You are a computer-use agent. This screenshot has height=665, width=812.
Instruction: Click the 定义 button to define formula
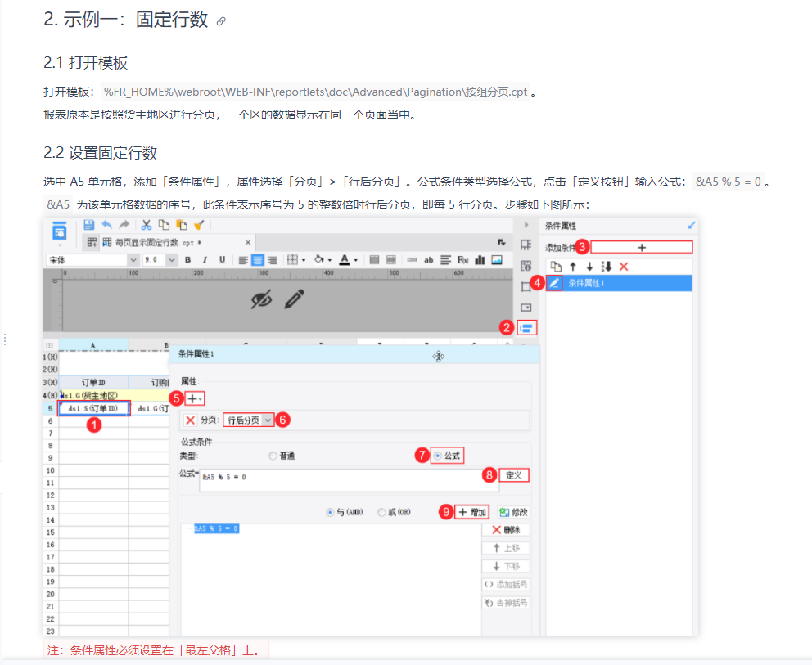click(x=514, y=475)
